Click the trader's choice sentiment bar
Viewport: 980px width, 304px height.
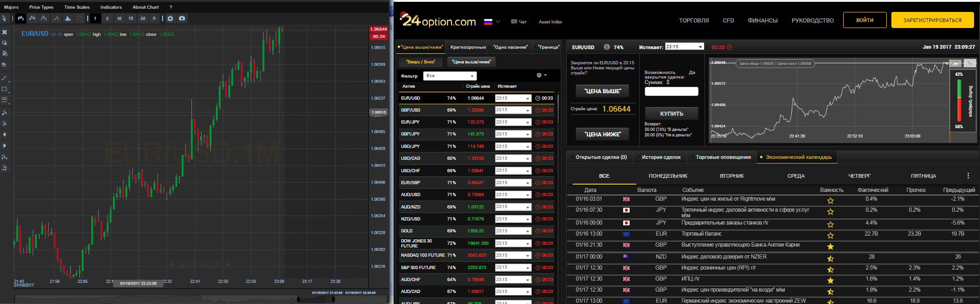(959, 101)
